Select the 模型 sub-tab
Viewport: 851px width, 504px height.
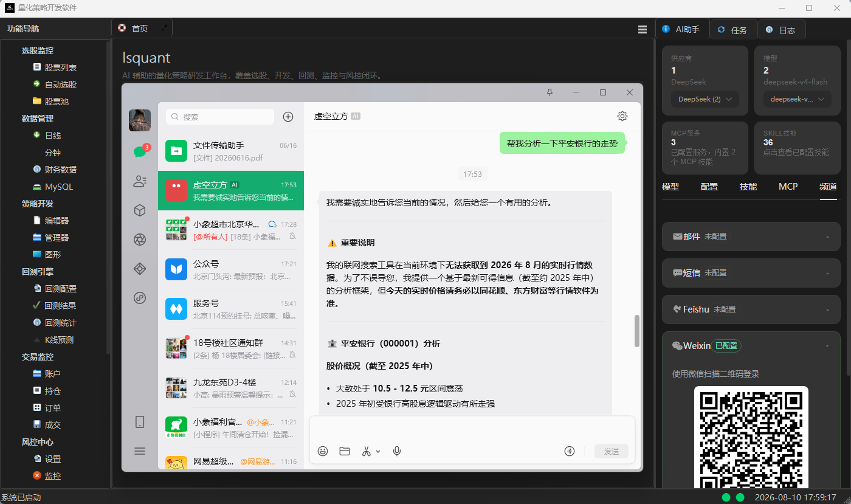[x=670, y=187]
